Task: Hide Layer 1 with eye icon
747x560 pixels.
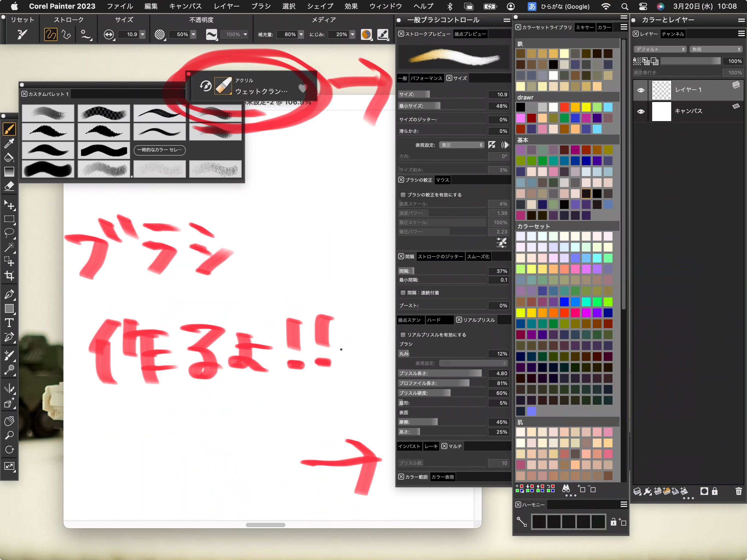Action: (641, 90)
